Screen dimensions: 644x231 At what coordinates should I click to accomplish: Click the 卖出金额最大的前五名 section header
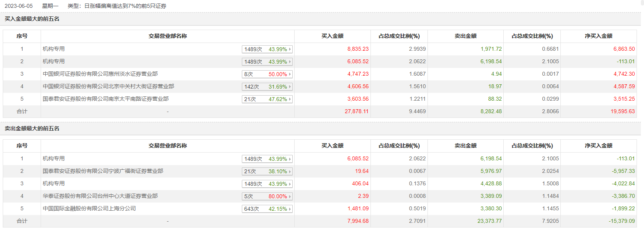point(32,128)
